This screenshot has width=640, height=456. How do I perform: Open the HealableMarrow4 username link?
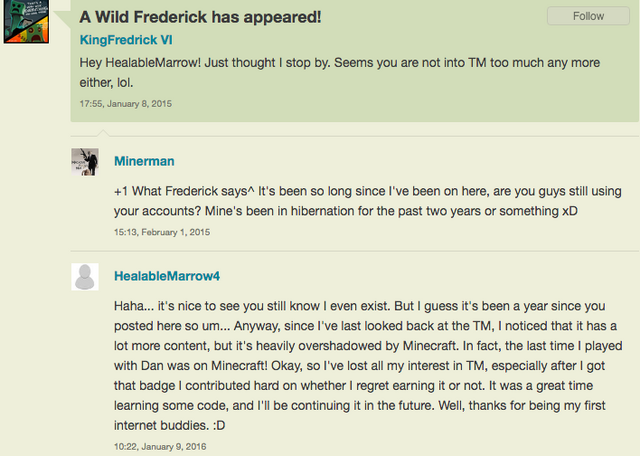click(167, 276)
